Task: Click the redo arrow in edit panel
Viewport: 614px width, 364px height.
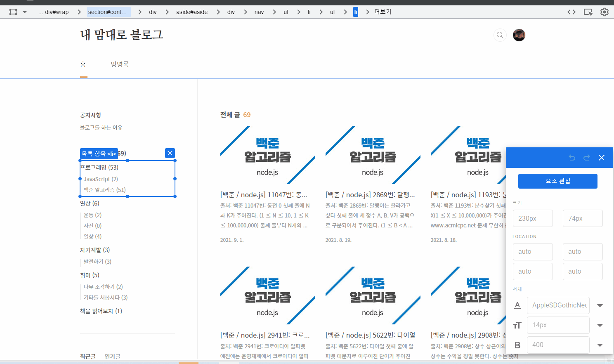Action: [x=587, y=158]
